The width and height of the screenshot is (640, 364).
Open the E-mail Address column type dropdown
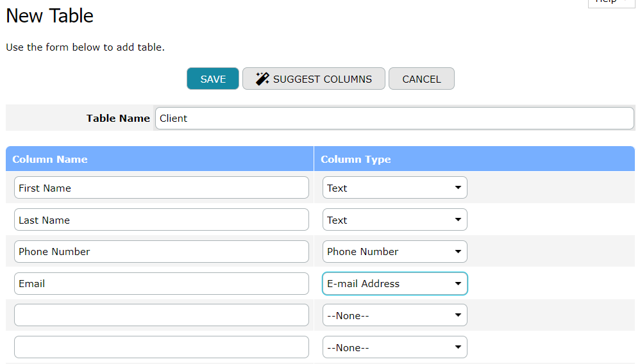(394, 284)
